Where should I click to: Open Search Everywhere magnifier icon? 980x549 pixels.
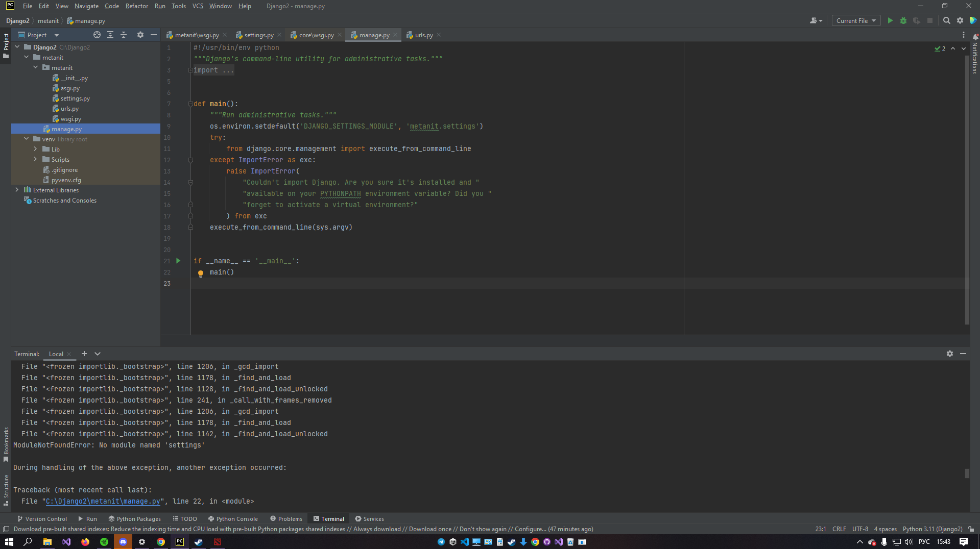[x=946, y=20]
